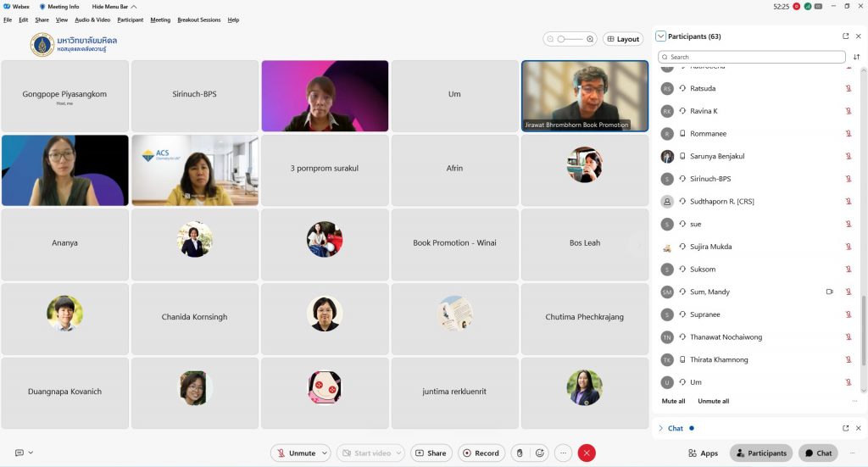868x467 pixels.
Task: Open the Audio & Video menu
Action: 92,19
